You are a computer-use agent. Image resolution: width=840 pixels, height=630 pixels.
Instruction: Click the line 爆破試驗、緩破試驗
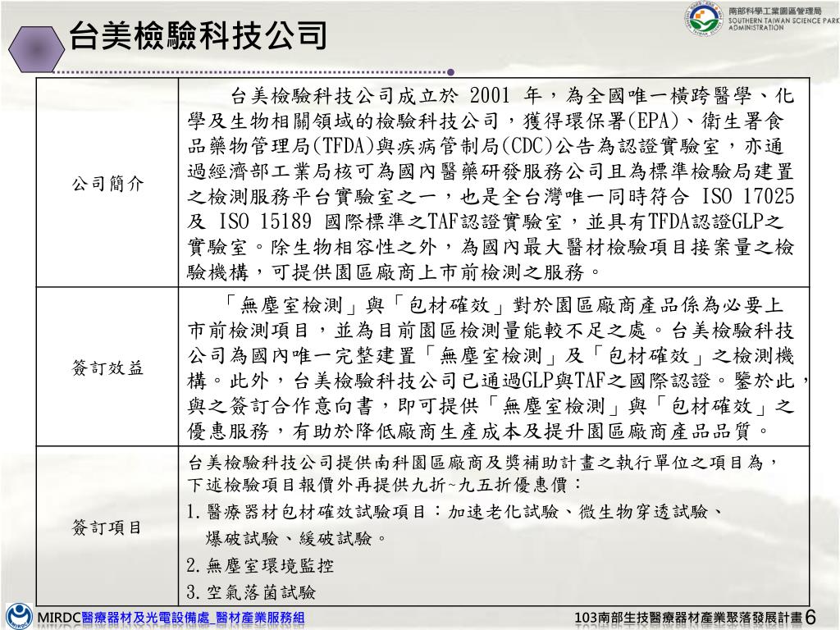pyautogui.click(x=295, y=538)
